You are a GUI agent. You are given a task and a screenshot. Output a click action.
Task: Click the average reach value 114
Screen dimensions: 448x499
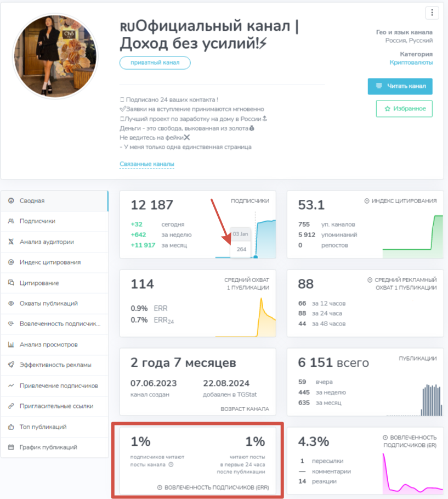click(x=143, y=284)
